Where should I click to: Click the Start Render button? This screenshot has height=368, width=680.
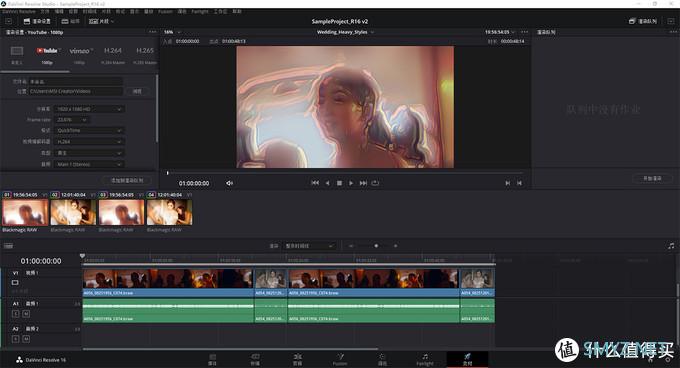[x=652, y=178]
